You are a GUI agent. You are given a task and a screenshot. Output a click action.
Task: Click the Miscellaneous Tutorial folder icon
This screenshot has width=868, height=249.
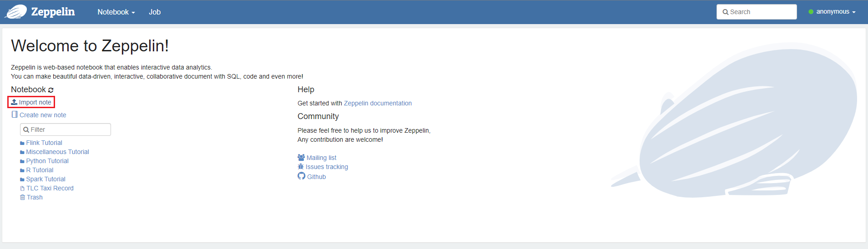22,152
